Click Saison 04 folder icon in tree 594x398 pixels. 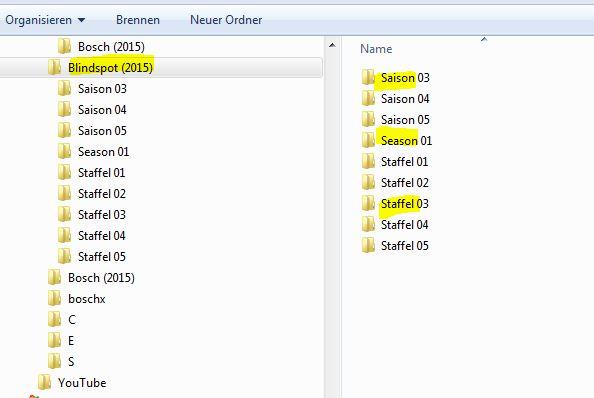(64, 109)
